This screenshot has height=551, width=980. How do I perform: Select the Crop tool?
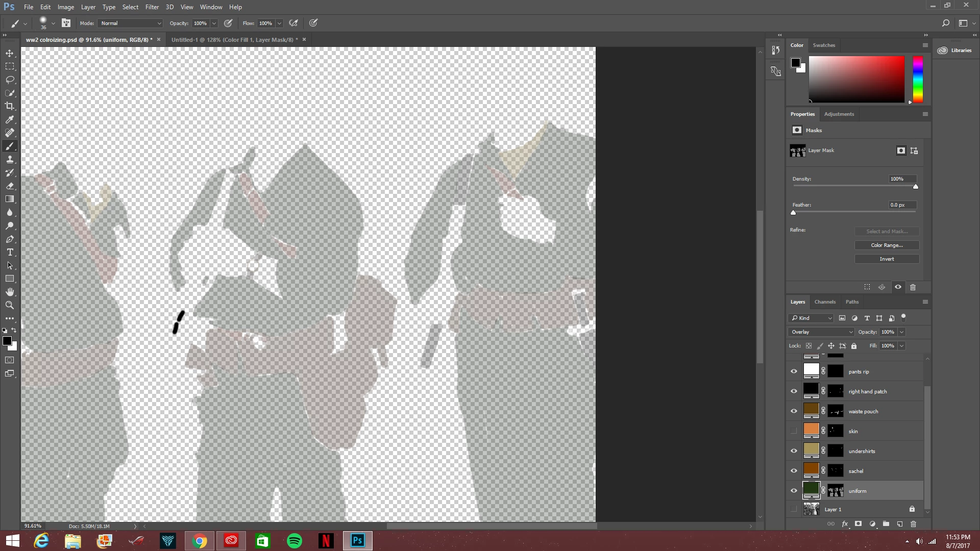point(10,106)
